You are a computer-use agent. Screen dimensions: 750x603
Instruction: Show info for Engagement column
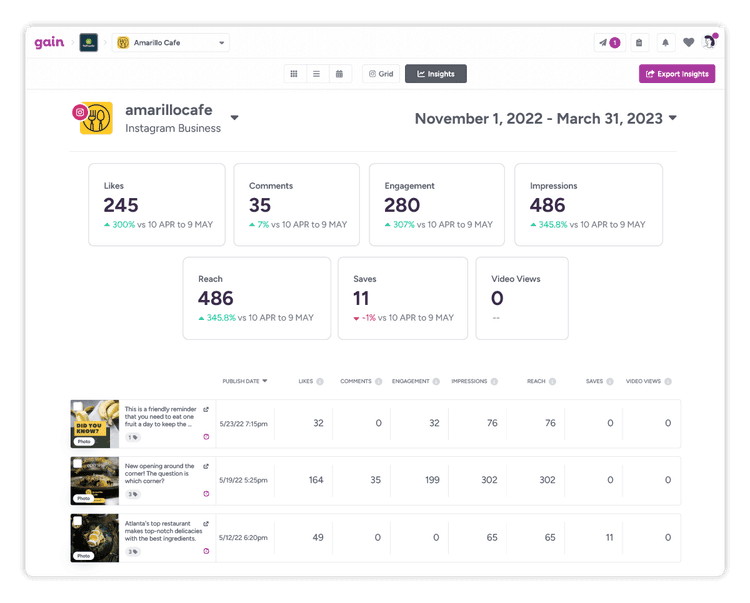pos(436,381)
